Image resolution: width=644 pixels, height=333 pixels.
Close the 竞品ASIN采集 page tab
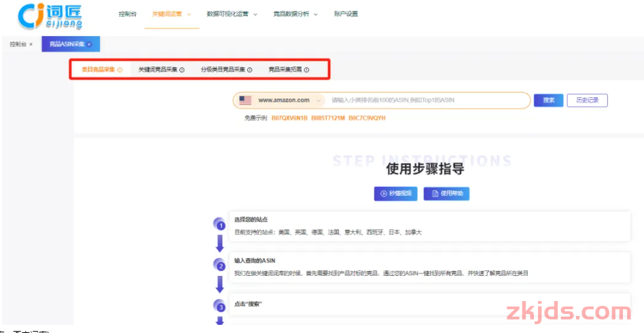coord(89,44)
